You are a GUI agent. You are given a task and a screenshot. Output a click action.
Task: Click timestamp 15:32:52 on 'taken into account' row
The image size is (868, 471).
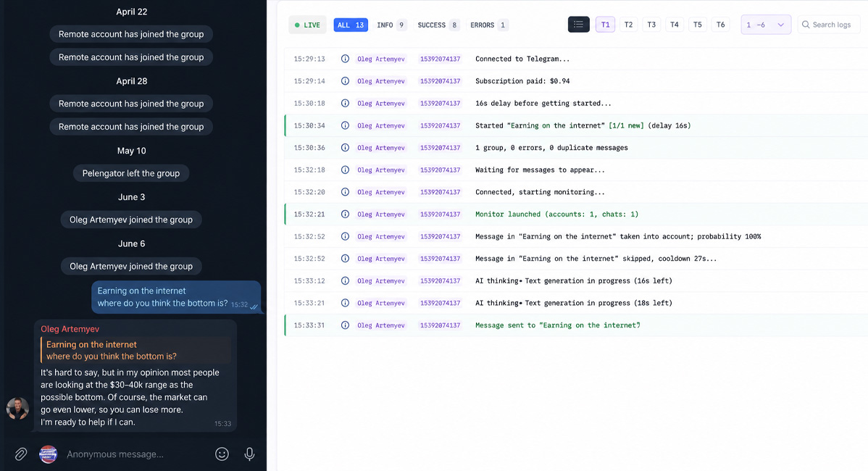[309, 236]
